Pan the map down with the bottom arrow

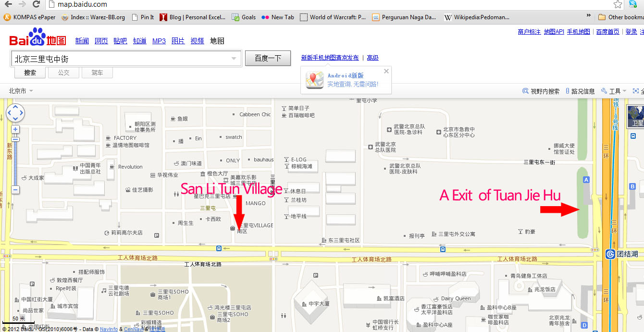pyautogui.click(x=15, y=118)
